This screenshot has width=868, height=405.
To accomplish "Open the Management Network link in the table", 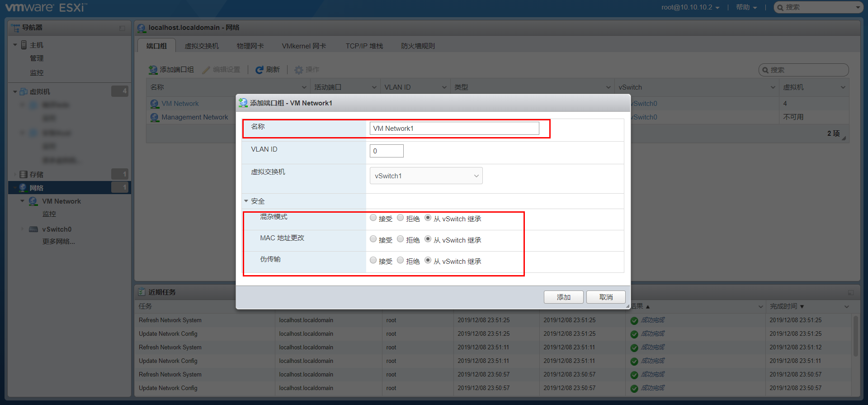I will point(195,117).
